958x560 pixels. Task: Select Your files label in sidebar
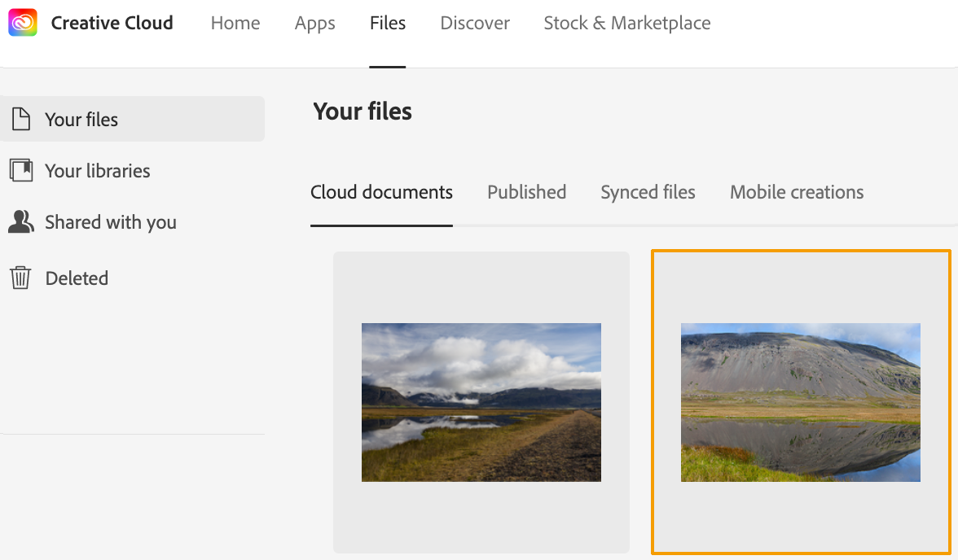coord(81,120)
